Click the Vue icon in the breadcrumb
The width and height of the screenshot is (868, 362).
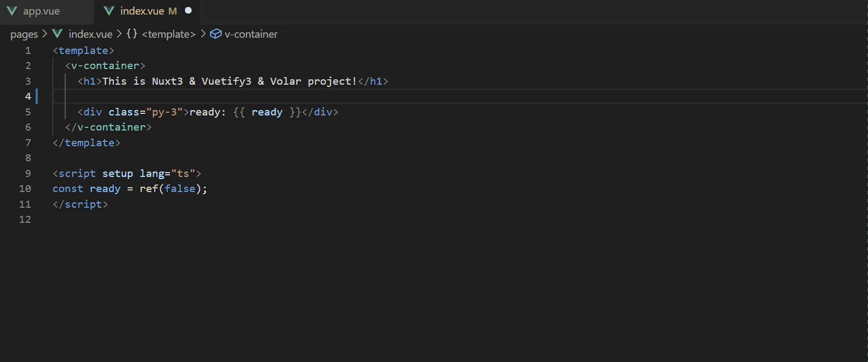tap(57, 33)
